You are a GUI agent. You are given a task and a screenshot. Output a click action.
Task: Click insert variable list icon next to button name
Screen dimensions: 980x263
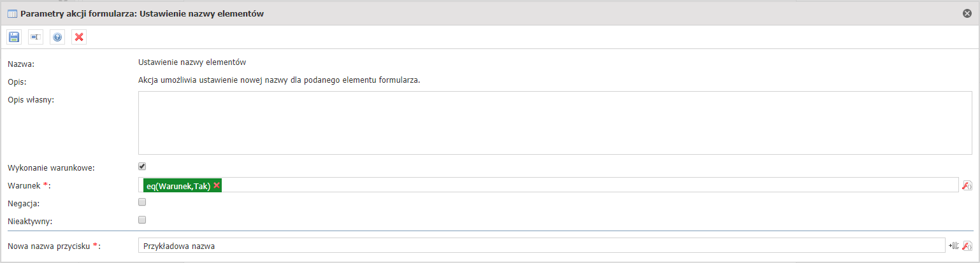click(x=954, y=246)
